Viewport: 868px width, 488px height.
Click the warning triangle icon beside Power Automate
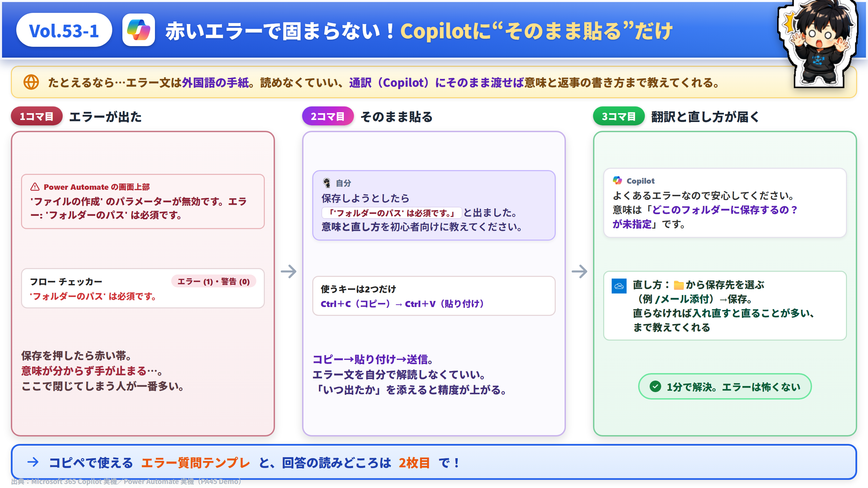pos(35,187)
